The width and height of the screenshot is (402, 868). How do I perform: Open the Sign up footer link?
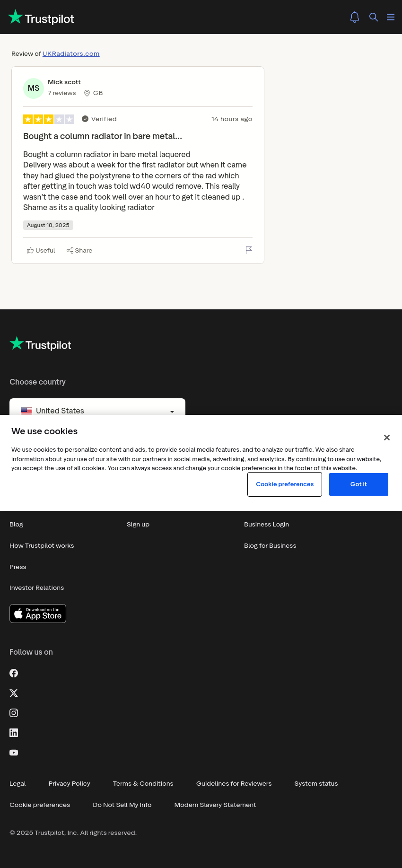138,525
